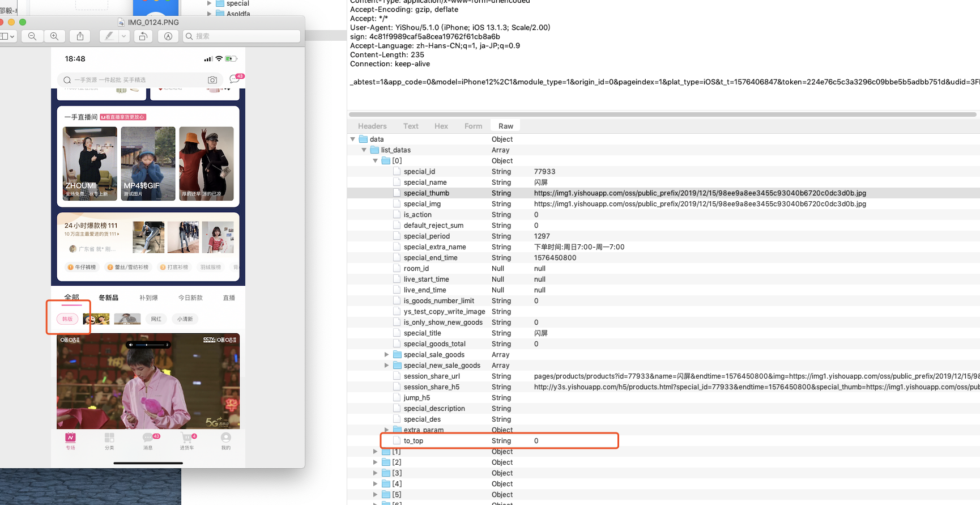This screenshot has width=980, height=505.
Task: Tap the camera icon in phone search bar
Action: 212,80
